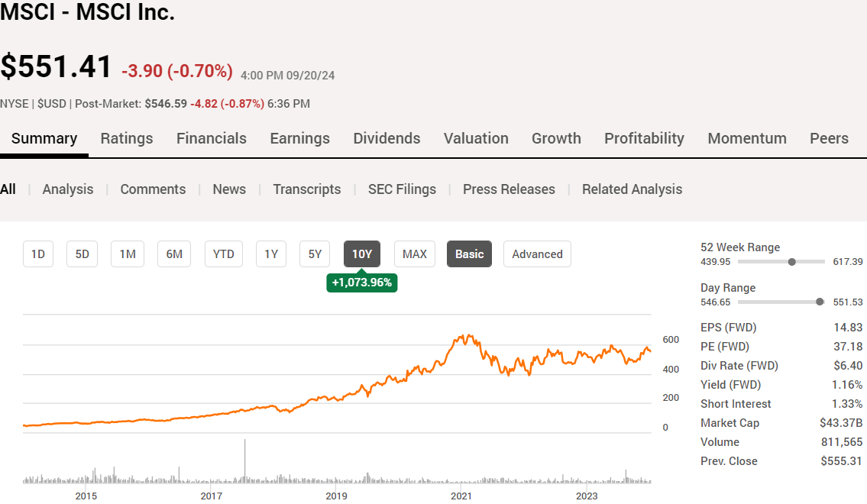This screenshot has height=504, width=867.
Task: Open the Transcripts filter
Action: coord(307,189)
